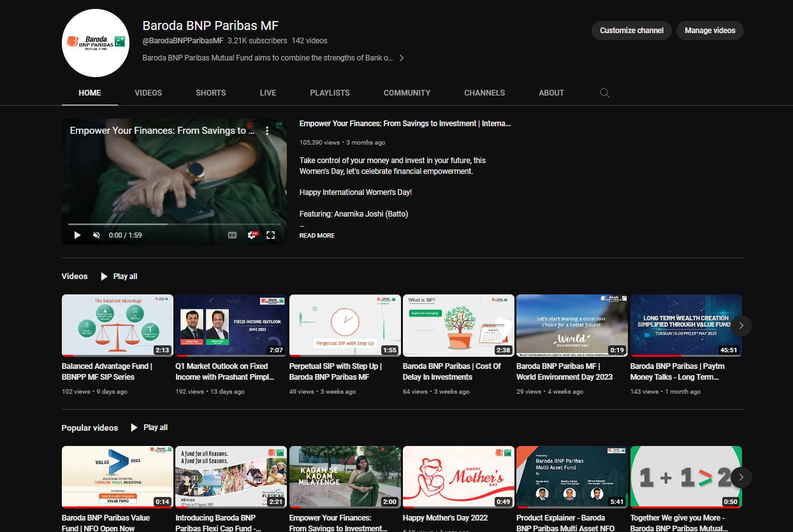
Task: Play the featured video using the play button
Action: coord(77,235)
